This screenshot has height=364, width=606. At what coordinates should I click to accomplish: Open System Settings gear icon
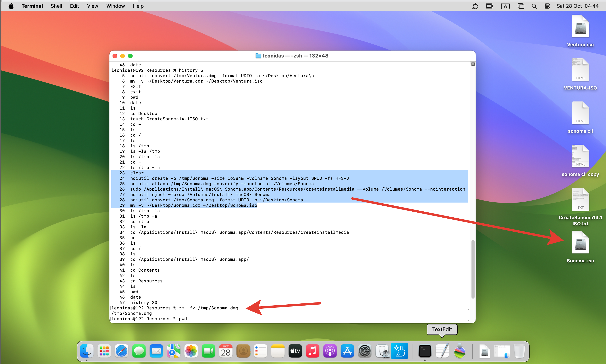365,351
